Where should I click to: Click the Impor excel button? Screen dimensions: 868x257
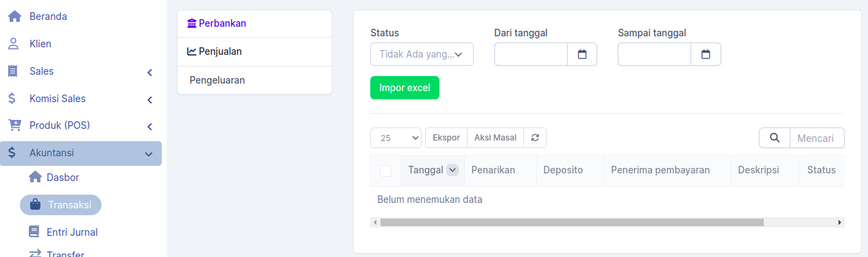(x=405, y=88)
